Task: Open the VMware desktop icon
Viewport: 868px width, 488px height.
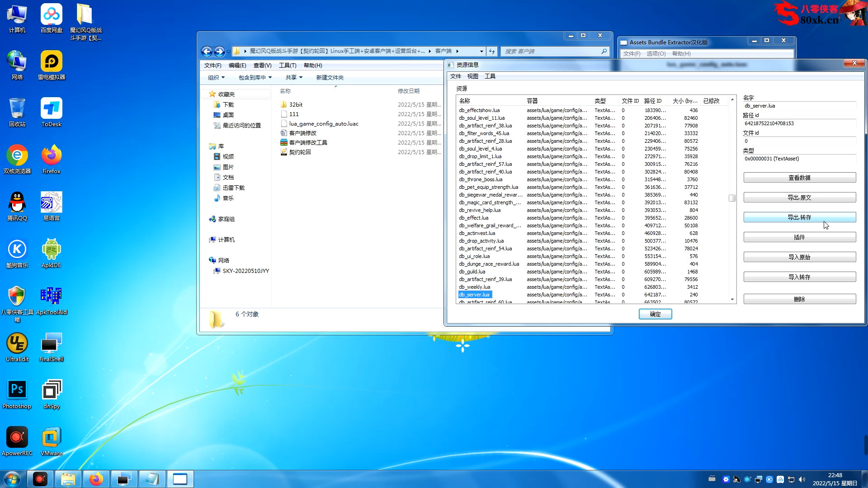Action: tap(52, 442)
